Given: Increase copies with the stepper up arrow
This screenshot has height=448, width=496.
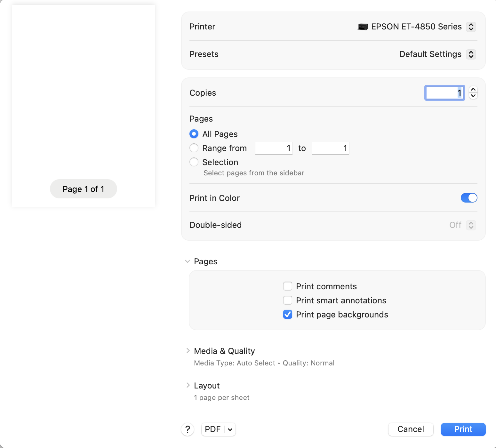Looking at the screenshot, I should coord(473,90).
